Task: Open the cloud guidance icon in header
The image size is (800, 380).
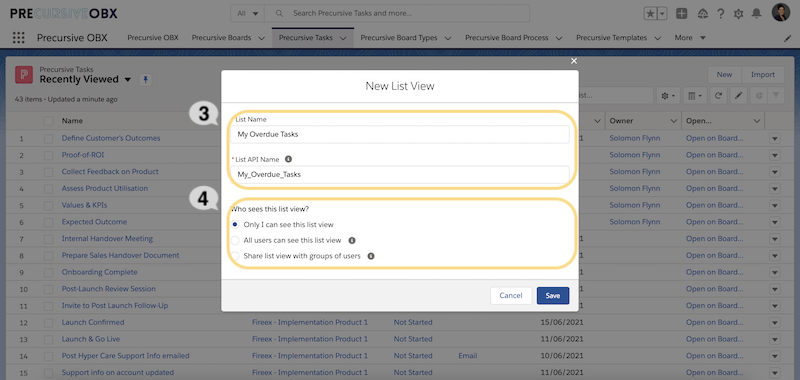Action: coord(703,14)
